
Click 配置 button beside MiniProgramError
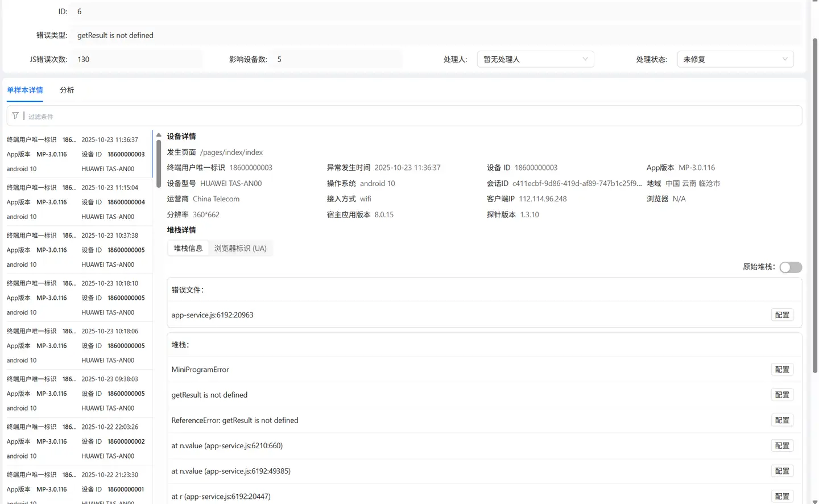click(x=782, y=370)
